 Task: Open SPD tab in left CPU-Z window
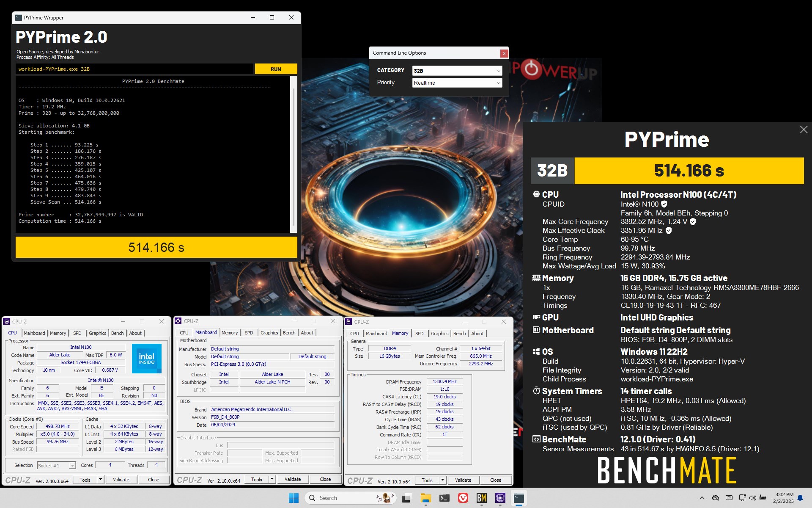pos(77,333)
